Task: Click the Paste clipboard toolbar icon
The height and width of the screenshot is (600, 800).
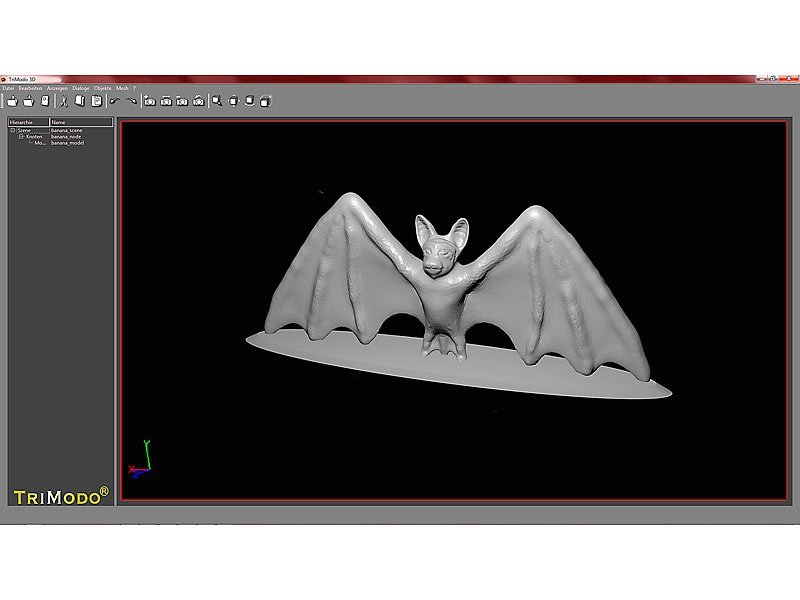Action: pos(97,101)
